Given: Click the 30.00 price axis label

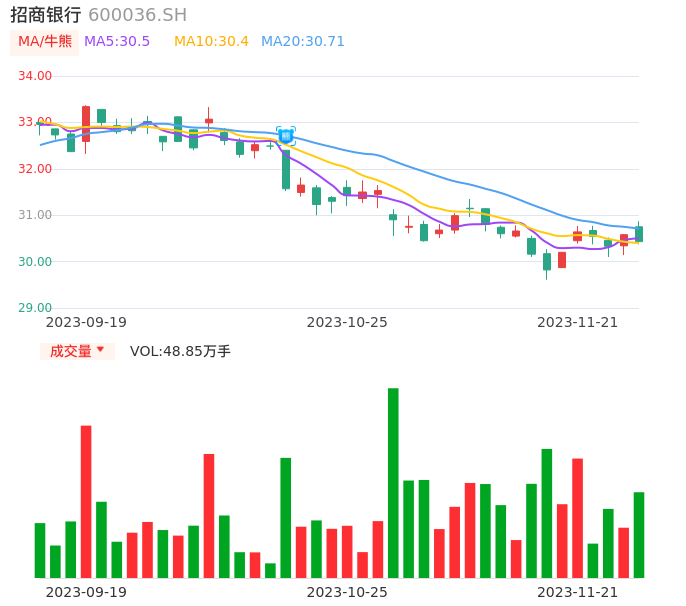Looking at the screenshot, I should click(35, 262).
